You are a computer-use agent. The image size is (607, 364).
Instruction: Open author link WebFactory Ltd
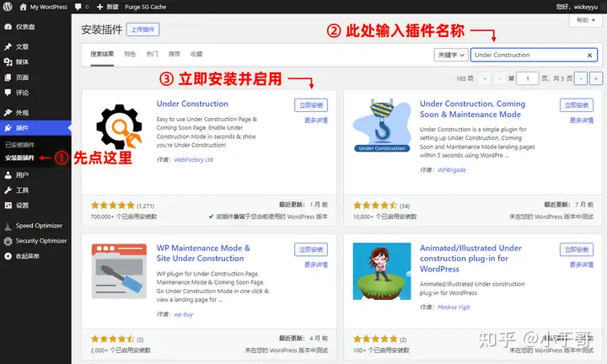[194, 159]
